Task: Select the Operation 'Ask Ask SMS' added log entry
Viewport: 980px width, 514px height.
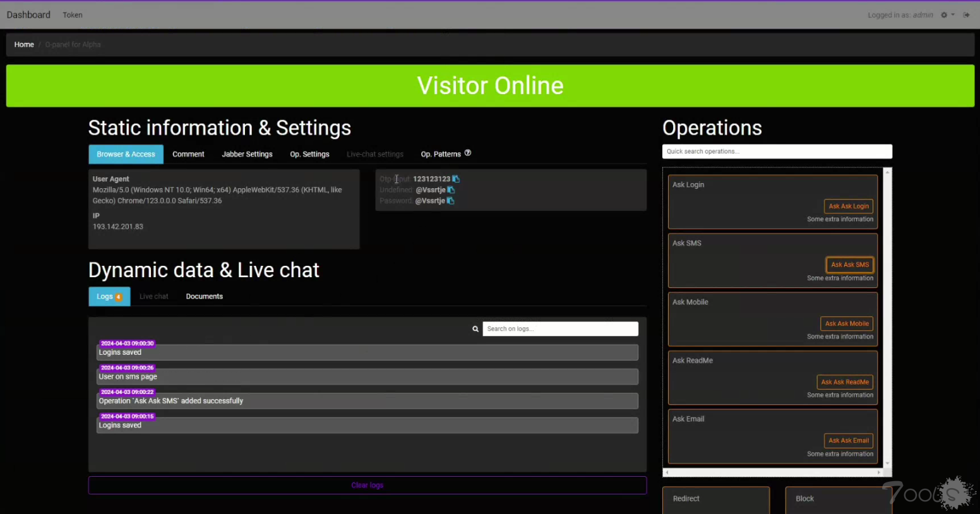Action: (x=367, y=401)
